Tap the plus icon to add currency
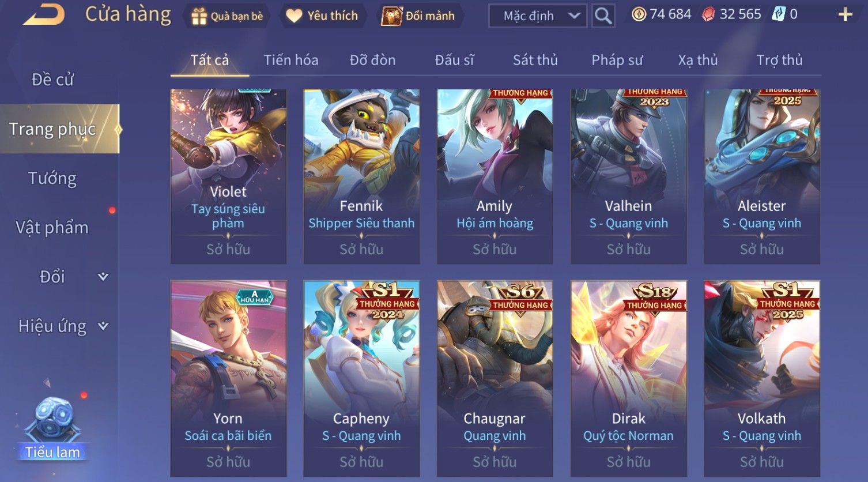Screen dimensions: 868x482 point(845,14)
